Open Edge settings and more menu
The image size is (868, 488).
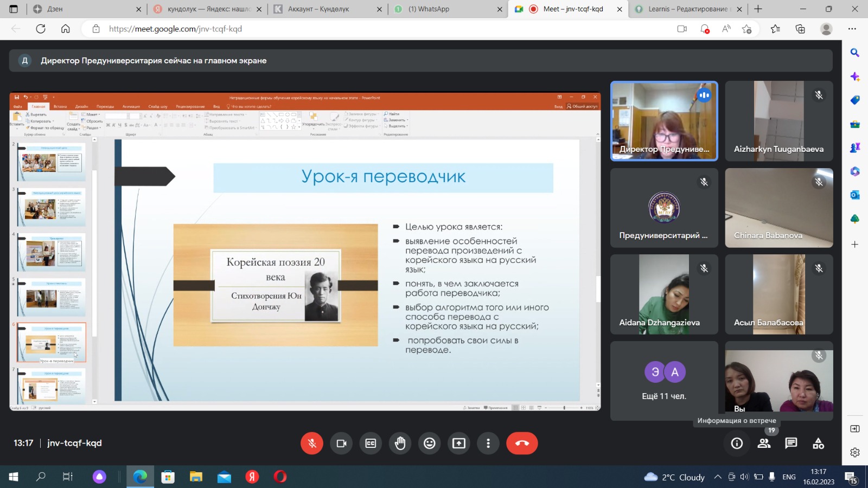tap(852, 29)
